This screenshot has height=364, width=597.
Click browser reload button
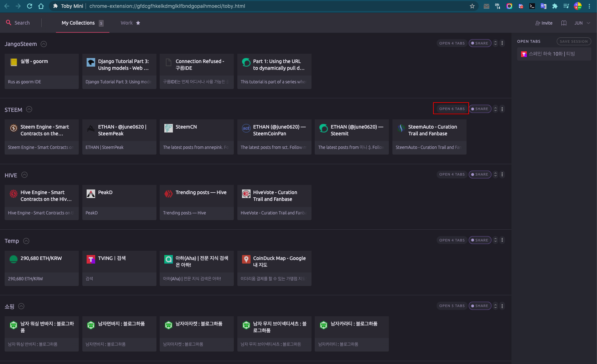coord(30,6)
